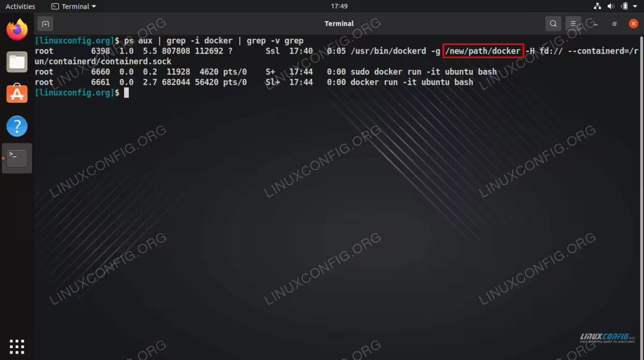Viewport: 644px width, 360px height.
Task: Click the Sl+ process state
Action: click(x=273, y=82)
